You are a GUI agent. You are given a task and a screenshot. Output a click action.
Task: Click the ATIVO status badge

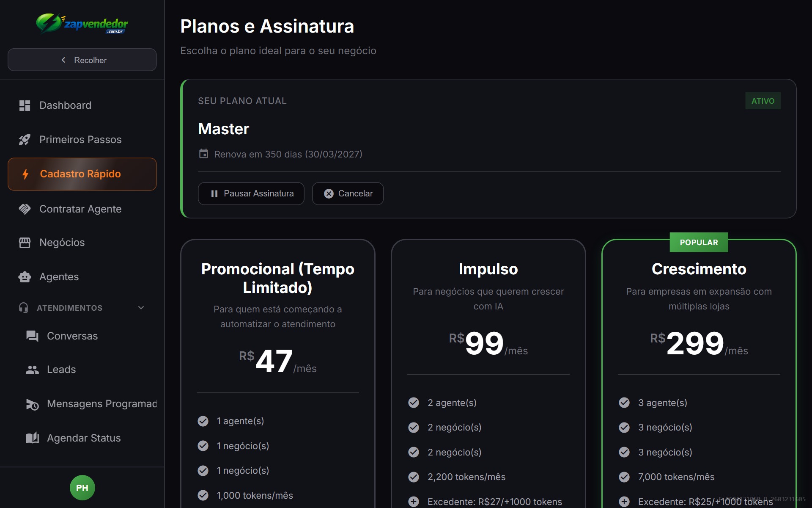pyautogui.click(x=763, y=101)
